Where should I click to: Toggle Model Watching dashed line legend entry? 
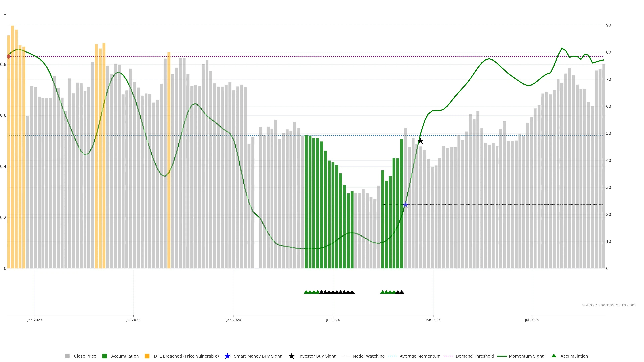(x=368, y=356)
